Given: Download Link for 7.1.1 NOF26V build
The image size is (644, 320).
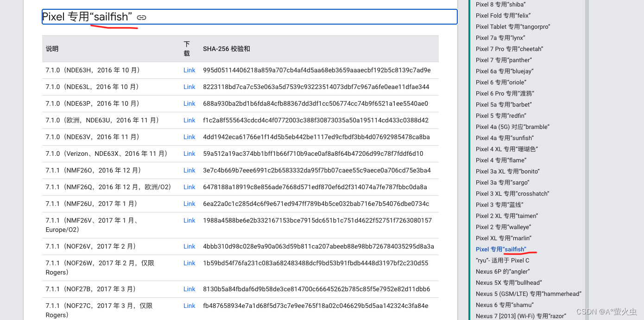Looking at the screenshot, I should pyautogui.click(x=189, y=246).
